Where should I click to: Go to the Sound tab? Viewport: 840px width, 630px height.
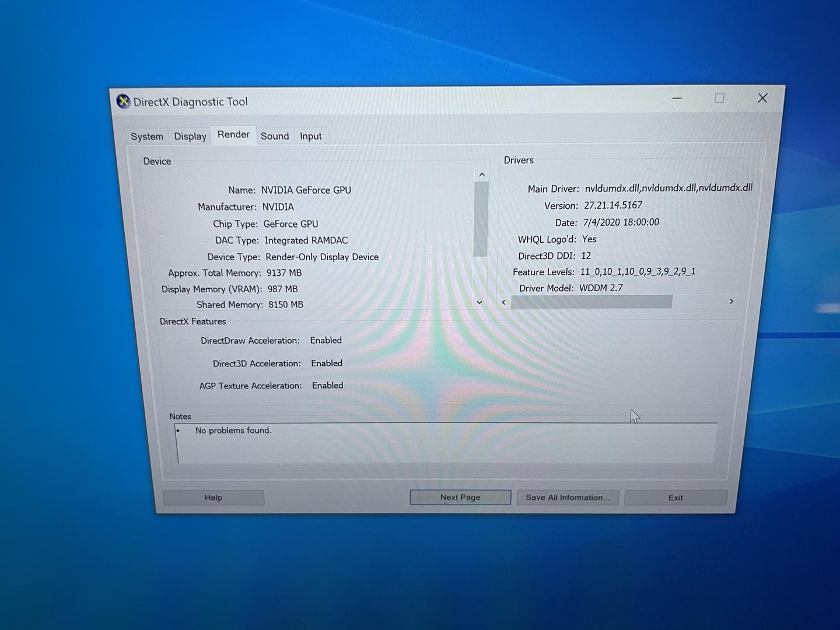tap(275, 136)
